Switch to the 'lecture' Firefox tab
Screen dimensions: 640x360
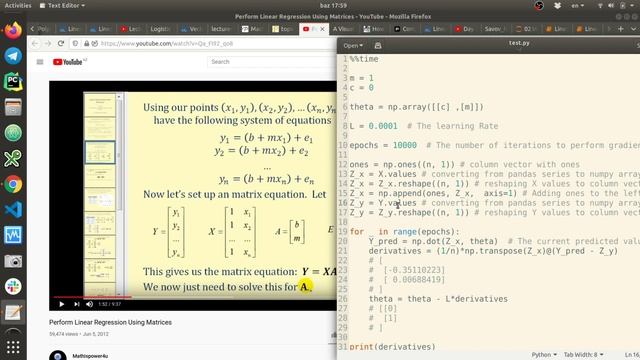(x=221, y=29)
